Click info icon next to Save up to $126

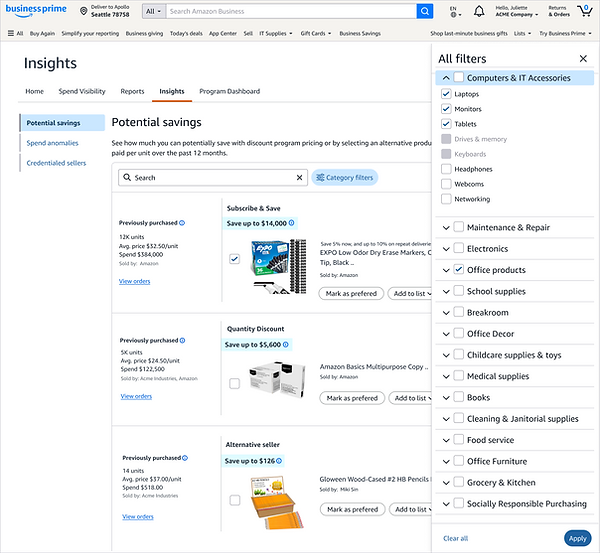(x=279, y=461)
